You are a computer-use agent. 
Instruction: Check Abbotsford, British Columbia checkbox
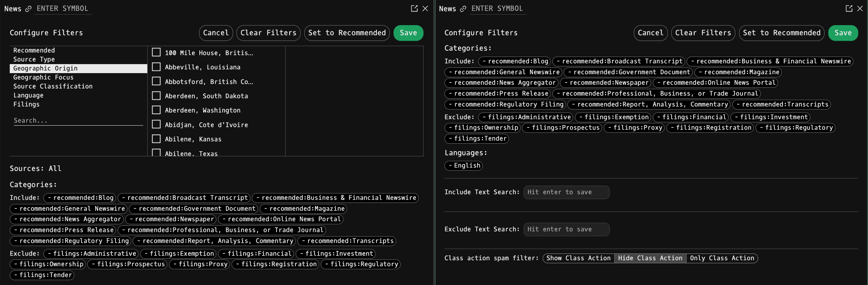[156, 81]
